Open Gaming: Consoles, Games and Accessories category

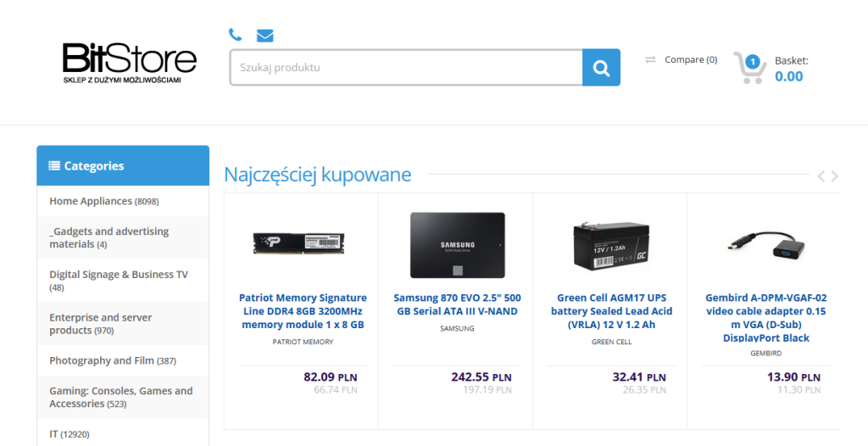[x=123, y=397]
